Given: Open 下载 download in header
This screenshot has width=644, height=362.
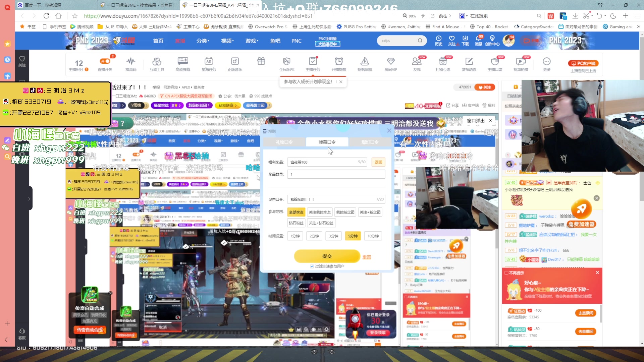Looking at the screenshot, I should (465, 41).
